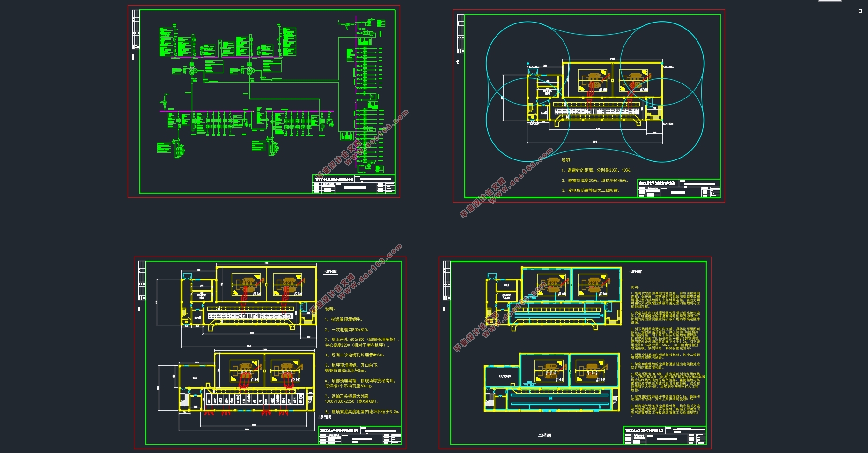Select the lightning protection plan sheet with circles
The image size is (868, 453).
(x=589, y=106)
